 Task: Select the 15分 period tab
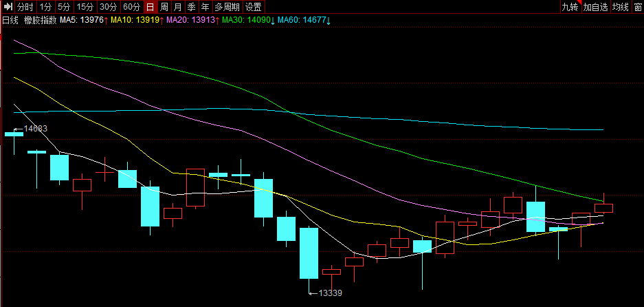pyautogui.click(x=85, y=7)
